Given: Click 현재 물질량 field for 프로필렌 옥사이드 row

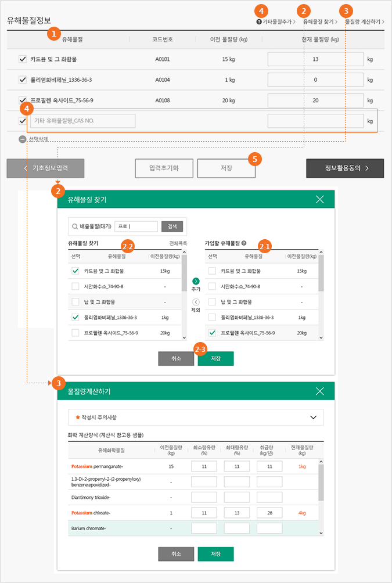Looking at the screenshot, I should [x=315, y=100].
